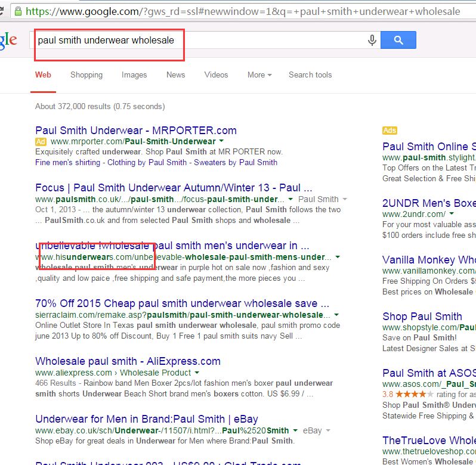The image size is (476, 465).
Task: Open the Paul Smith source dropdown arrow
Action: point(345,199)
